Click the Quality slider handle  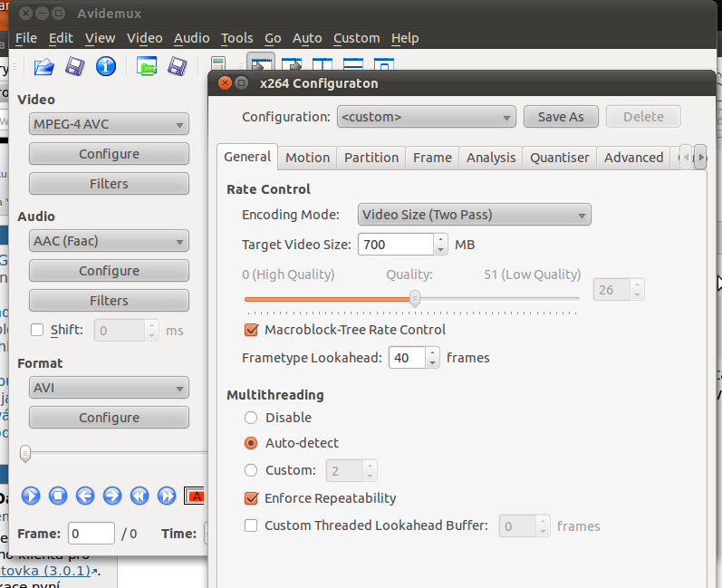(415, 299)
